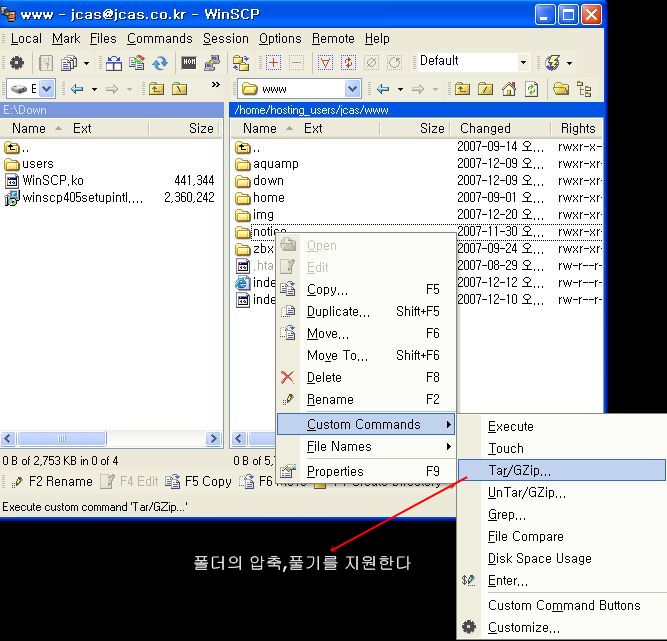Screen dimensions: 667x641
Task: Click the select files plus icon
Action: tap(274, 63)
